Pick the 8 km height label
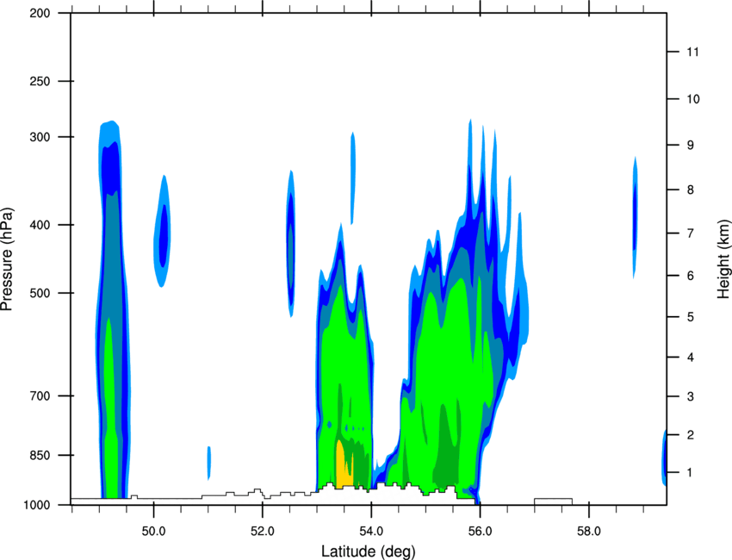Screen dimensions: 732x560 pos(690,190)
